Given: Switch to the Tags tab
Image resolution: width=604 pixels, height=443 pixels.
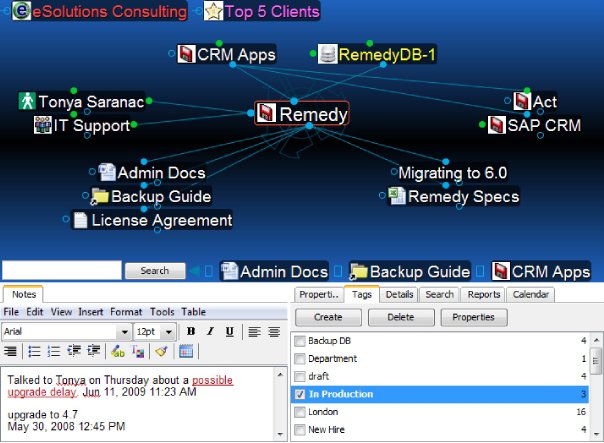Looking at the screenshot, I should click(x=362, y=294).
